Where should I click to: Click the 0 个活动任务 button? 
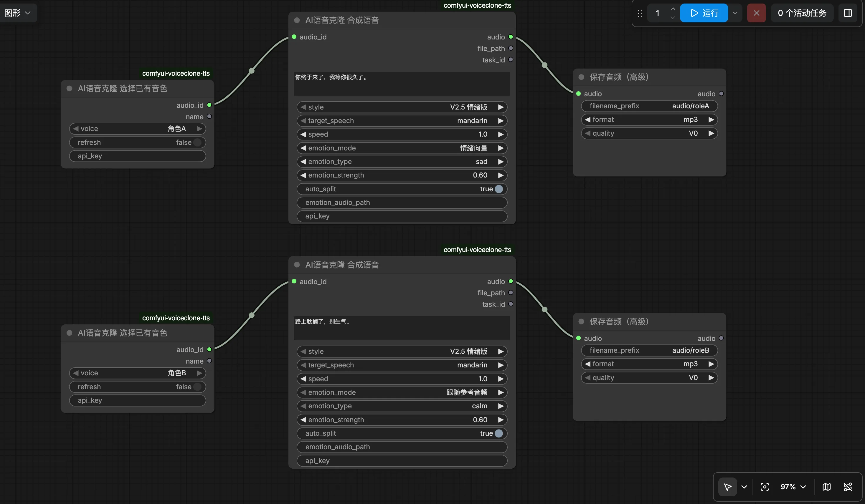(x=802, y=13)
